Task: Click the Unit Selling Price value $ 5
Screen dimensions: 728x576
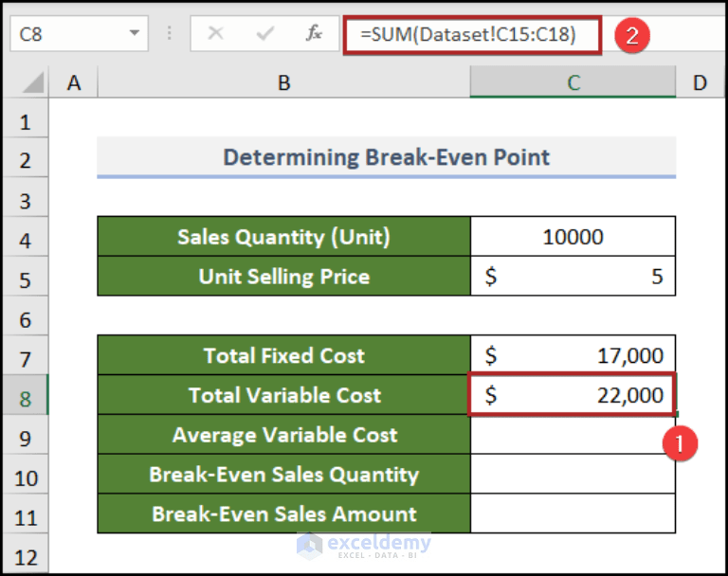Action: coord(573,276)
